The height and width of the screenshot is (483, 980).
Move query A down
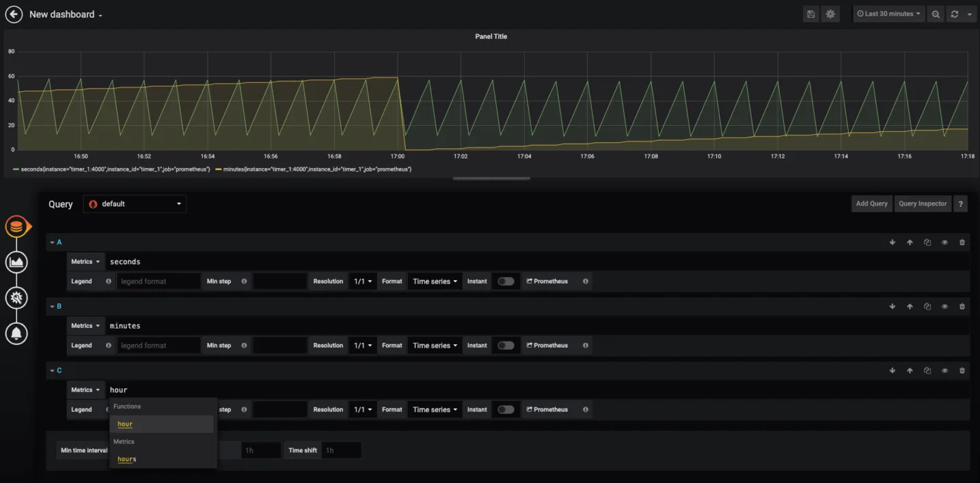coord(892,242)
